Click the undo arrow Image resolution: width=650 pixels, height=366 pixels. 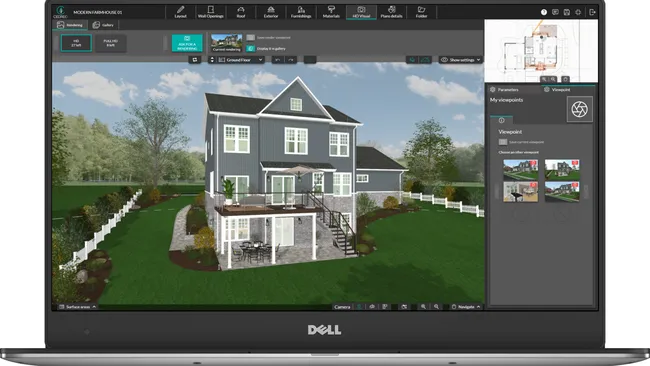[x=277, y=60]
